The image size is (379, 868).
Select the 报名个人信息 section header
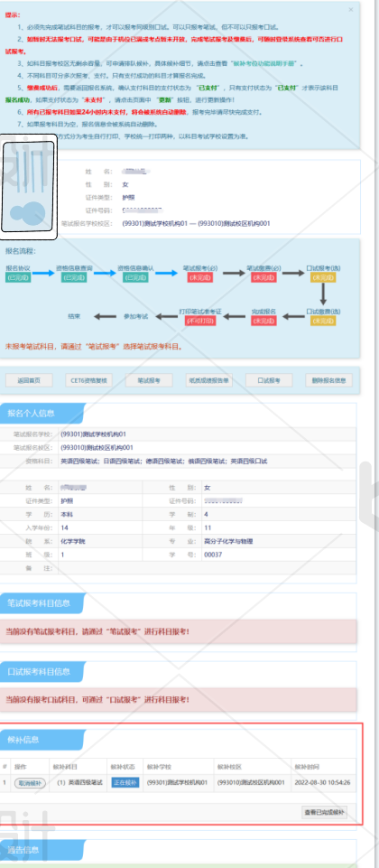point(42,413)
